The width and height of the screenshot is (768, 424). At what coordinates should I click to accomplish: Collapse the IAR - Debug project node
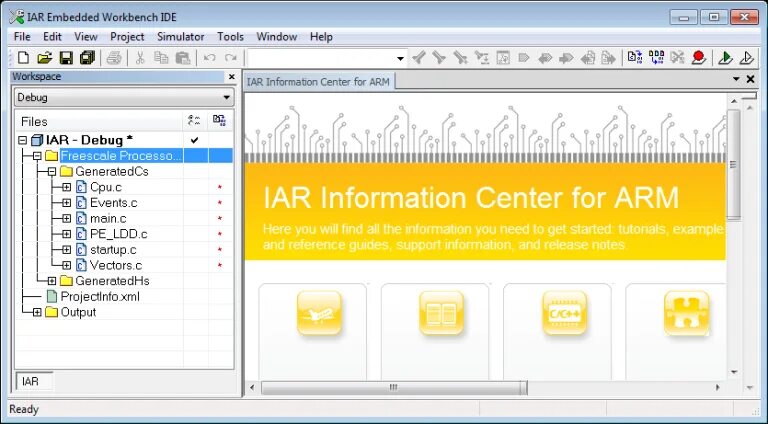tap(23, 140)
